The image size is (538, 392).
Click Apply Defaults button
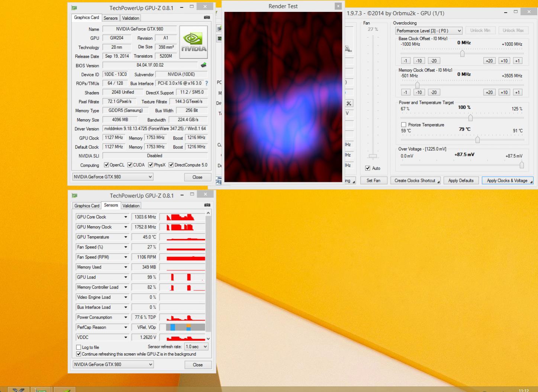[x=461, y=180]
